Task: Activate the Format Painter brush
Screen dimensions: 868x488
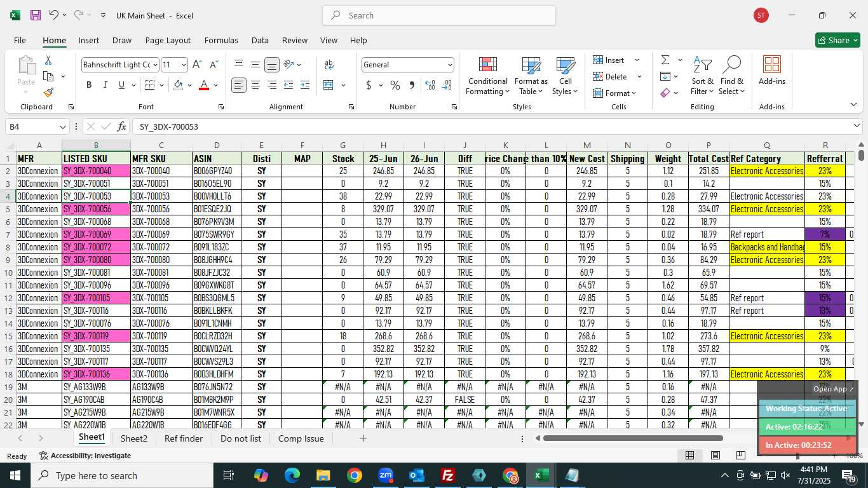Action: 48,93
